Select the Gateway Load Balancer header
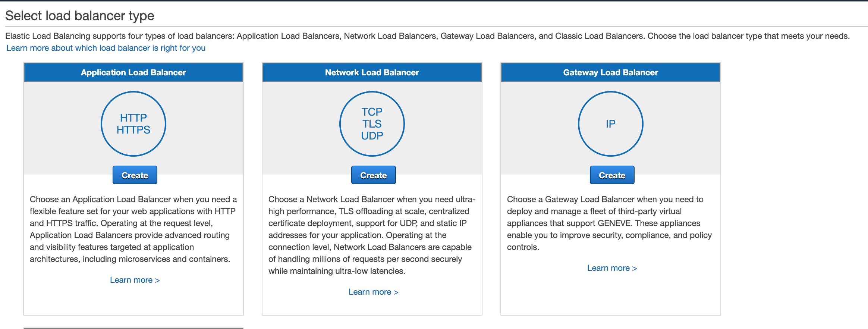 (x=611, y=72)
